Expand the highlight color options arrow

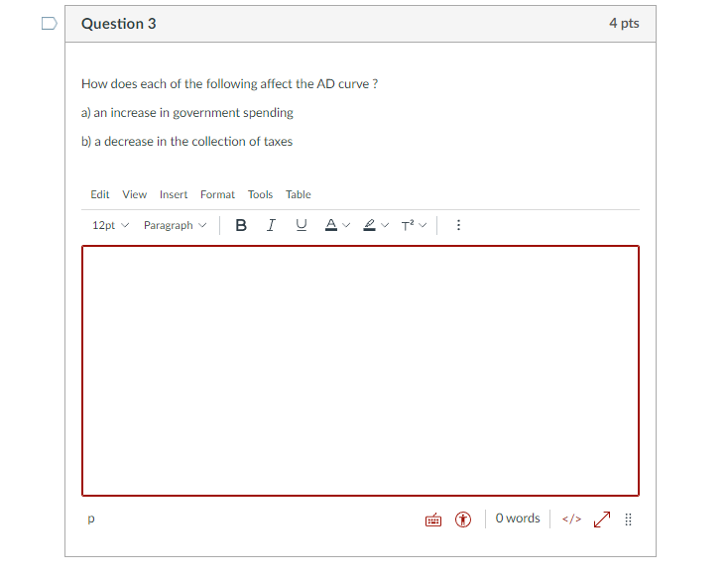pyautogui.click(x=385, y=226)
